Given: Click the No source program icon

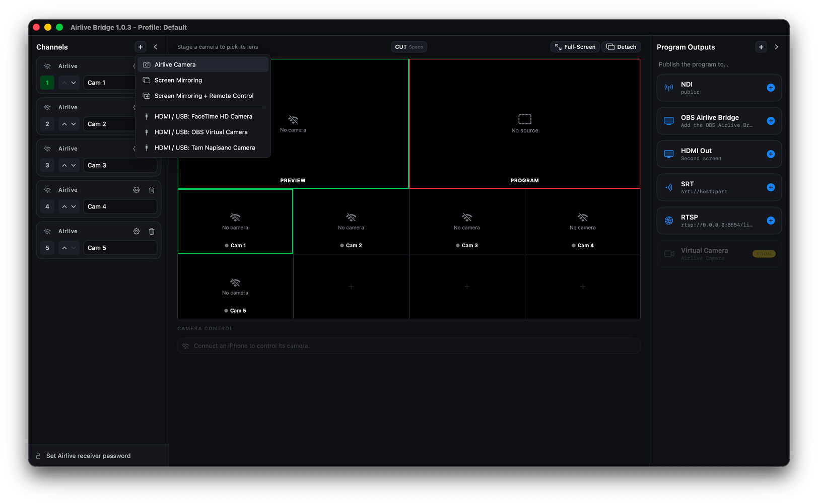Looking at the screenshot, I should pyautogui.click(x=525, y=119).
